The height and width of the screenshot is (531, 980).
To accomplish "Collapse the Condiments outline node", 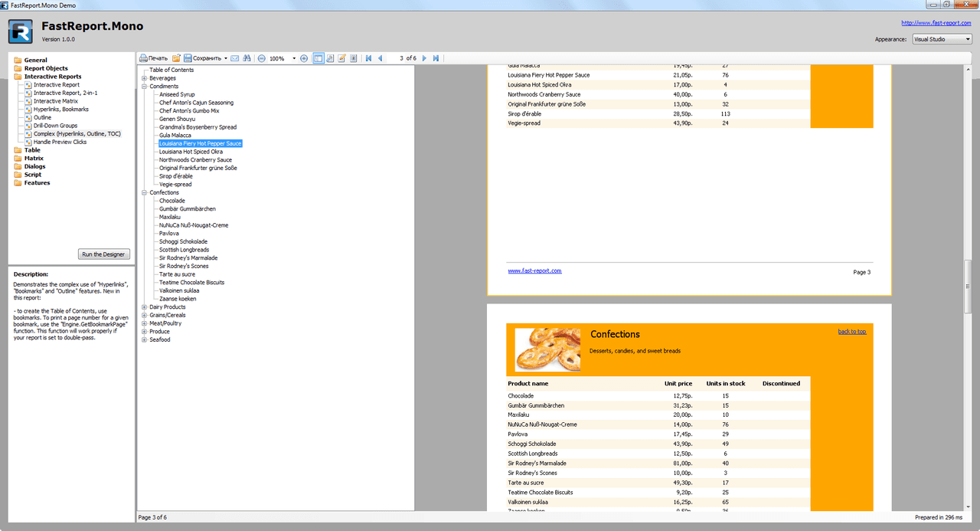I will [144, 87].
